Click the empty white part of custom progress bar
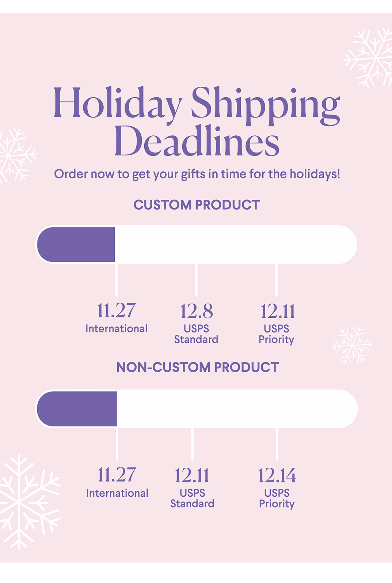The height and width of the screenshot is (583, 392). (236, 245)
